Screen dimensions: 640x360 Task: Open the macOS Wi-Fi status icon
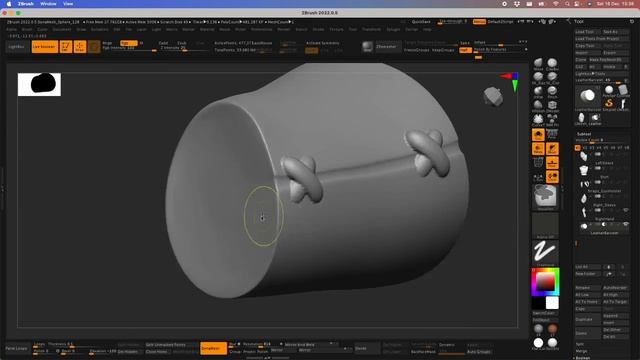click(556, 4)
